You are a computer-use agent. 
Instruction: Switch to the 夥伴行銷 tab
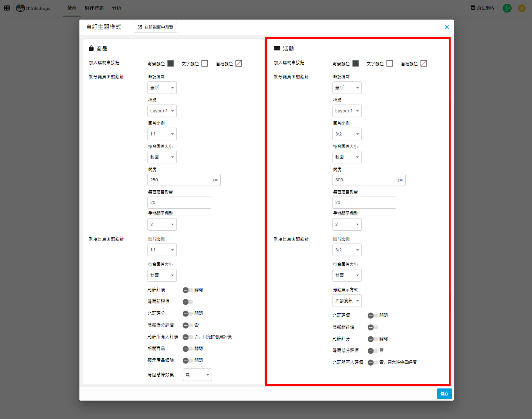tap(94, 8)
